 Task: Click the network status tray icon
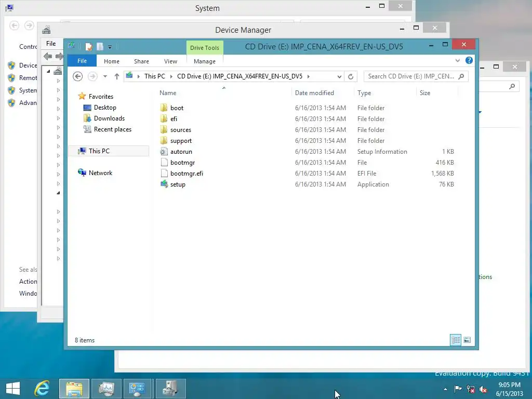pos(471,389)
